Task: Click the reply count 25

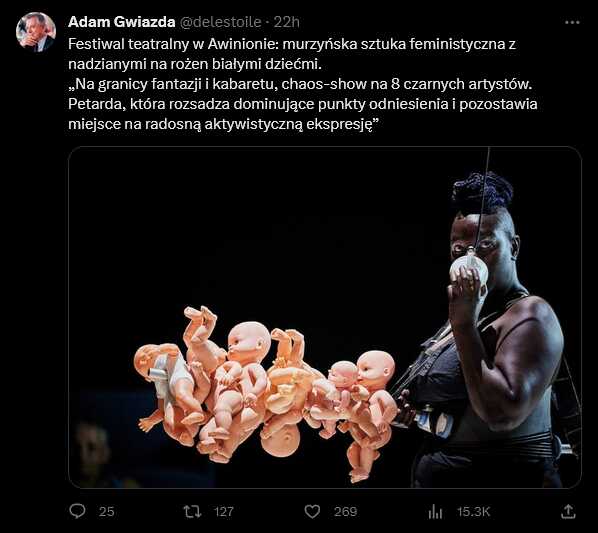Action: click(x=106, y=512)
